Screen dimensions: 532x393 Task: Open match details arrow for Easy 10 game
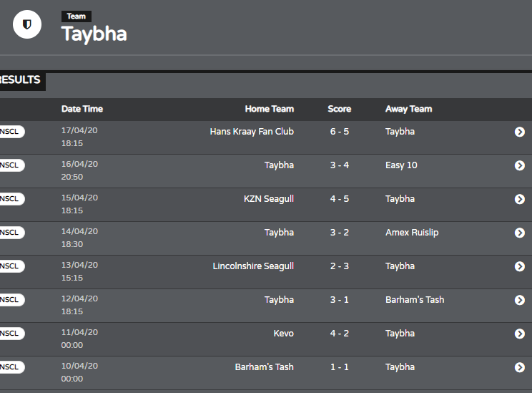pos(519,165)
